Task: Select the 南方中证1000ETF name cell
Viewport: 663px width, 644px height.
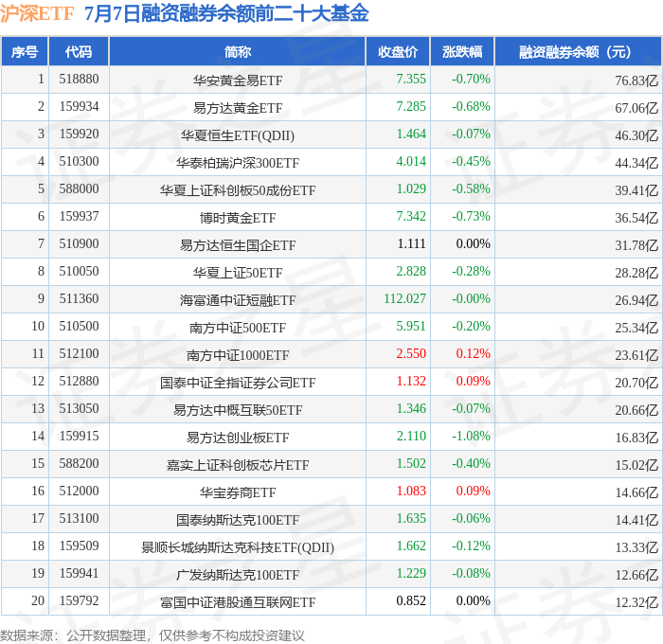Action: pyautogui.click(x=237, y=355)
